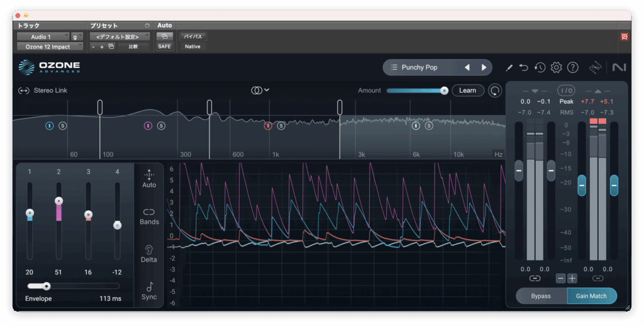Image resolution: width=644 pixels, height=326 pixels.
Task: Click the Bands link icon
Action: coord(149,213)
